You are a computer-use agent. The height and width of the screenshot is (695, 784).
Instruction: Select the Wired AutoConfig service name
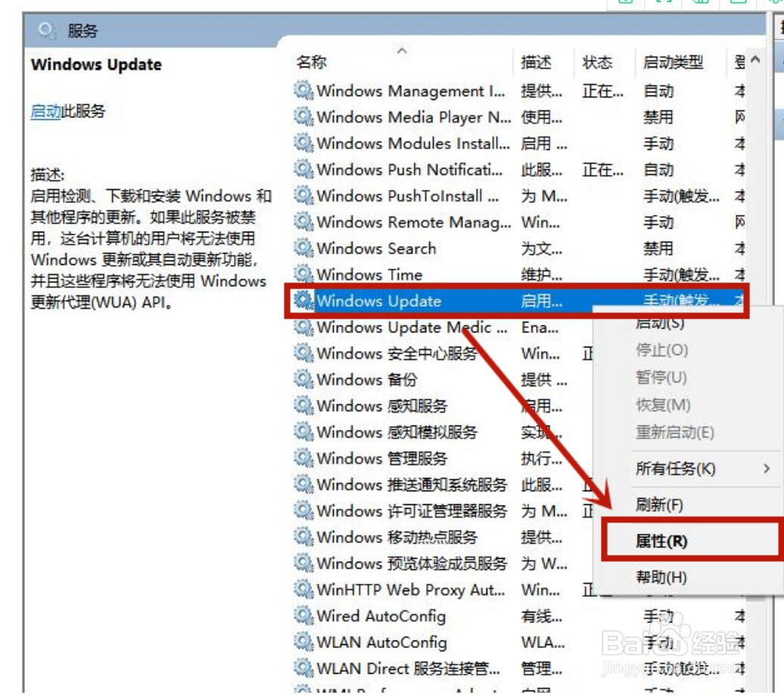pos(381,616)
